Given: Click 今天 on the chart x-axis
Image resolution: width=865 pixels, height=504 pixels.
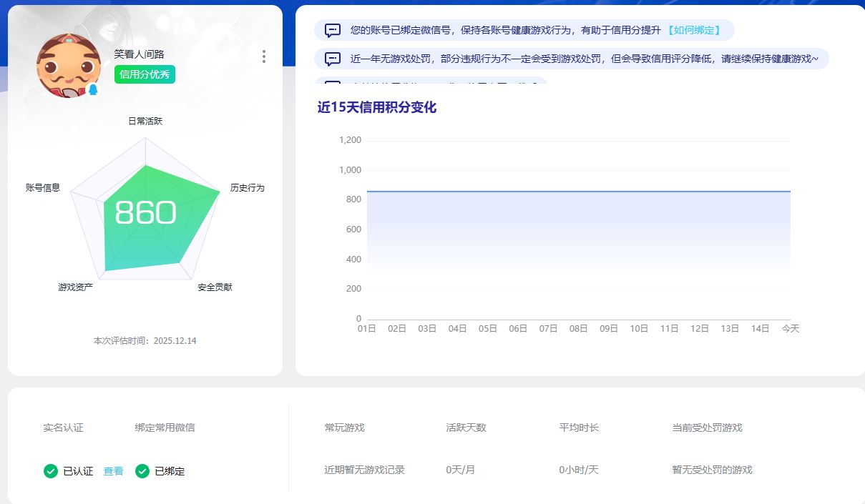Looking at the screenshot, I should pos(791,328).
